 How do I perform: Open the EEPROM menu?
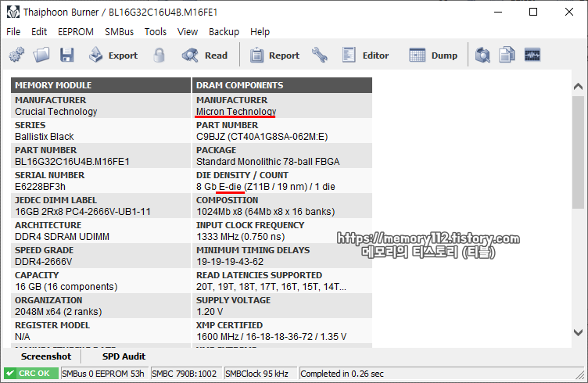point(76,32)
